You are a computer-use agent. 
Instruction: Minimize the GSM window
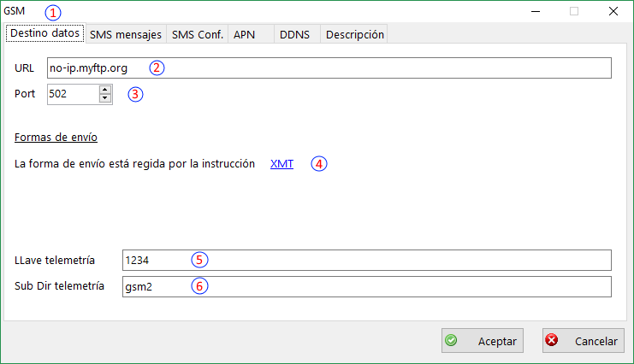[535, 12]
